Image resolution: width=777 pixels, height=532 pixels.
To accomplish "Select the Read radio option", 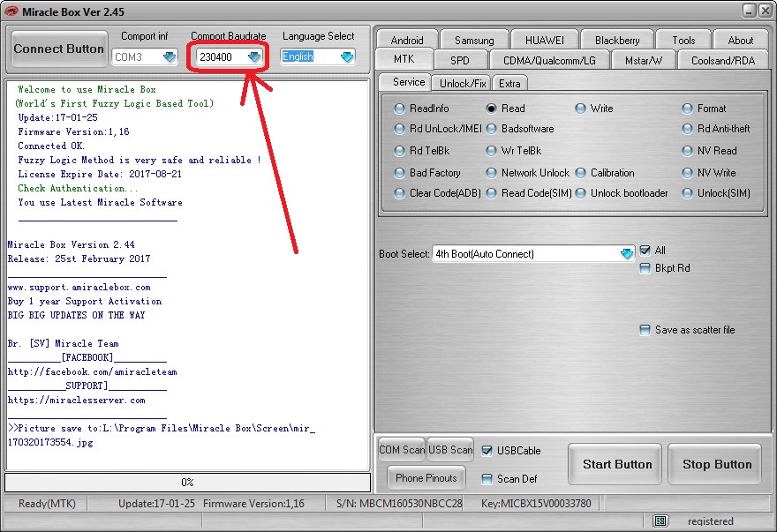I will point(505,109).
